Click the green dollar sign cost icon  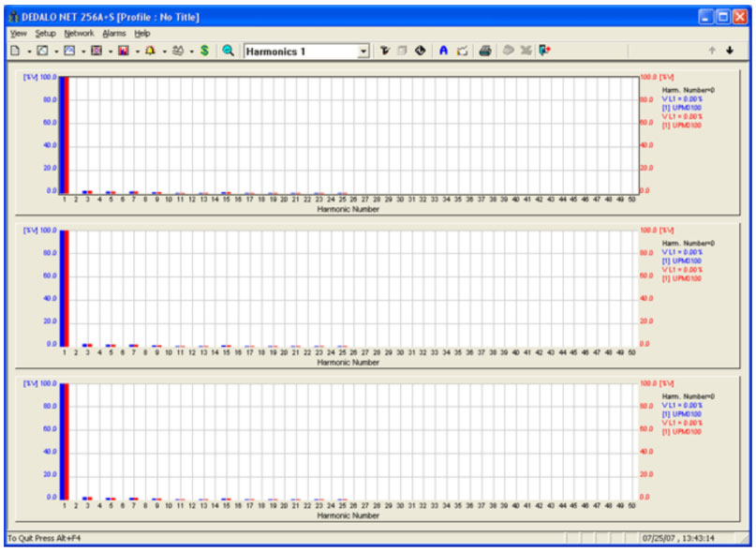[x=204, y=51]
